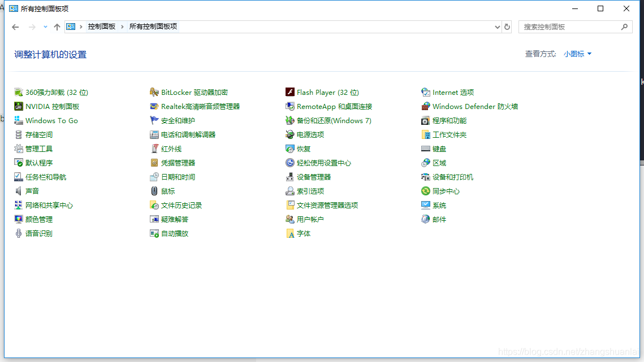Click 控制面板 breadcrumb segment
This screenshot has width=644, height=362.
(101, 27)
